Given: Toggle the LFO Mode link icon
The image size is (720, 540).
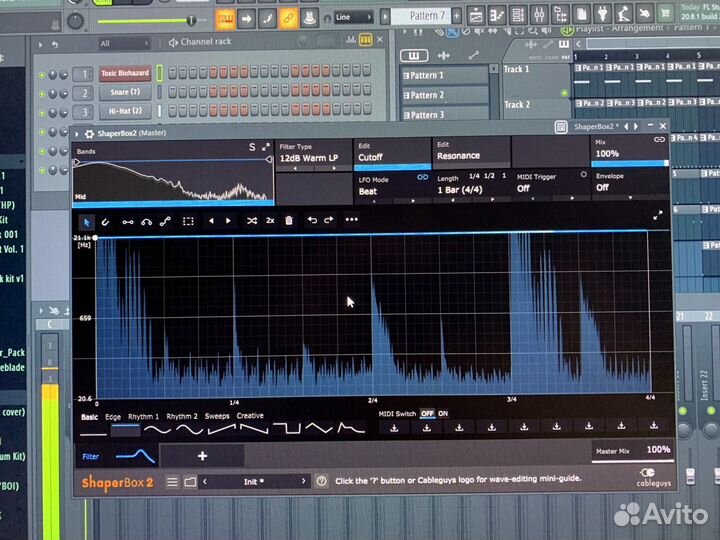Looking at the screenshot, I should point(422,177).
